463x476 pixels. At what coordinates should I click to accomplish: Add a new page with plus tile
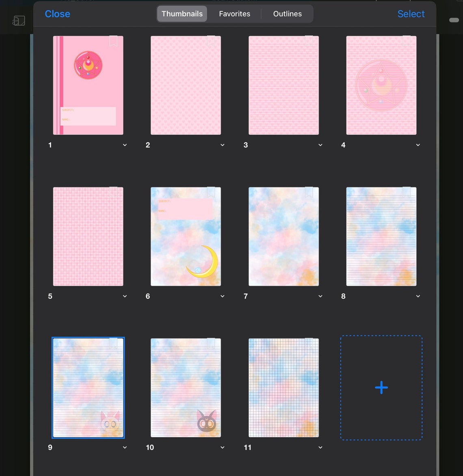381,387
